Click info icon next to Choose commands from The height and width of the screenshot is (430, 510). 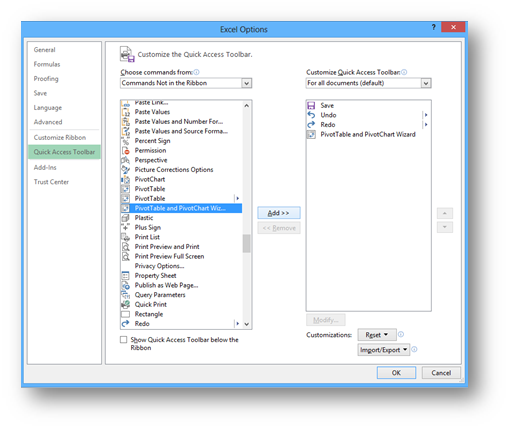tap(197, 72)
